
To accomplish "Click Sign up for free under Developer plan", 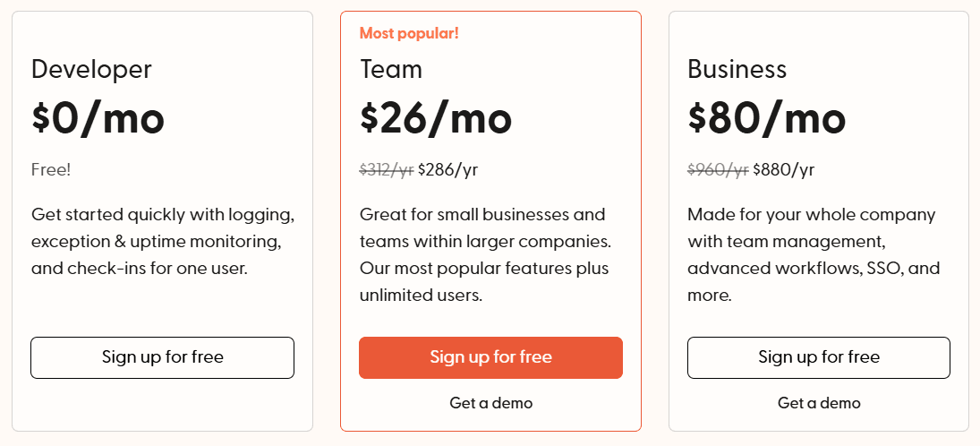I will click(x=163, y=358).
